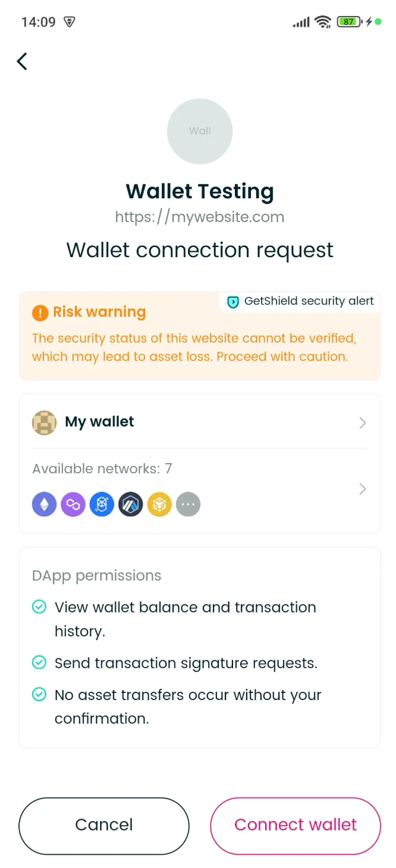Viewport: 396px width, 868px height.
Task: Click the GetShield security alert shield icon
Action: point(233,301)
